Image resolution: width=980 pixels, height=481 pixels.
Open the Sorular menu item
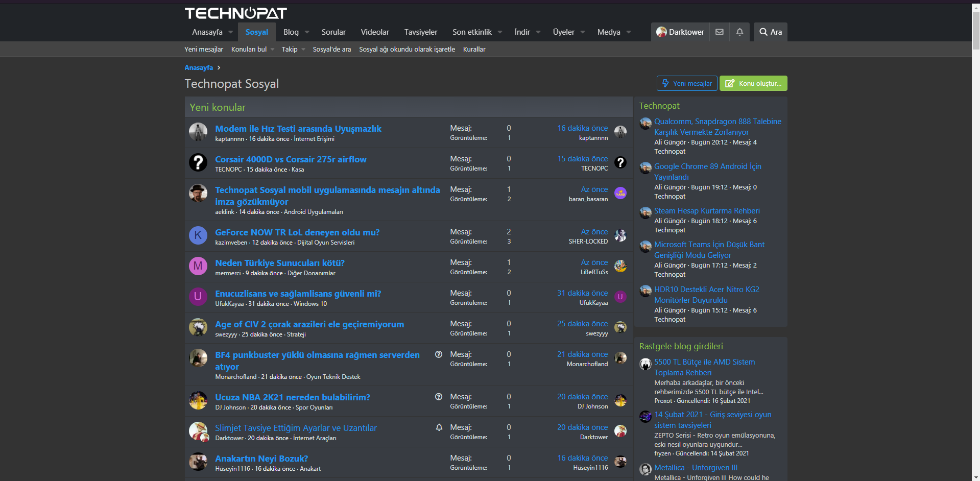click(x=333, y=32)
